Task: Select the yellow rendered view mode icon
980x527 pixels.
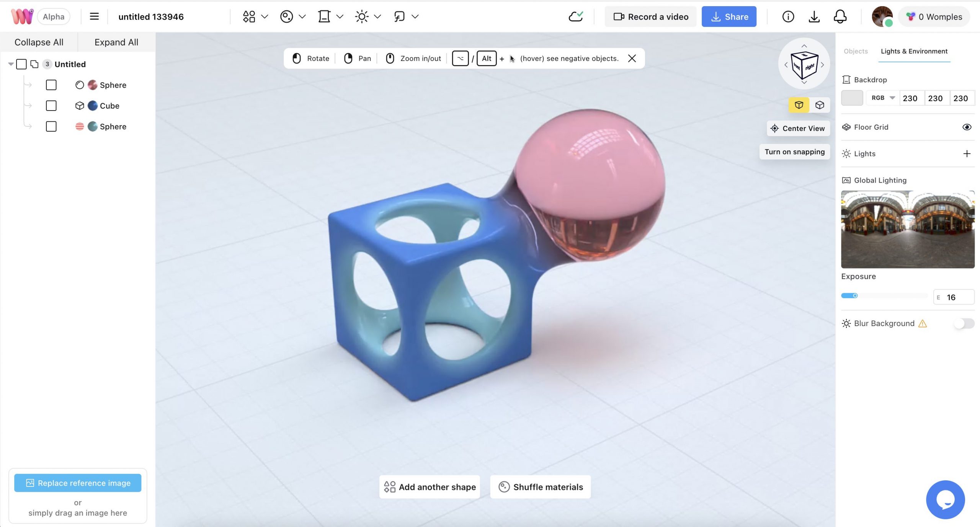Action: [x=799, y=105]
